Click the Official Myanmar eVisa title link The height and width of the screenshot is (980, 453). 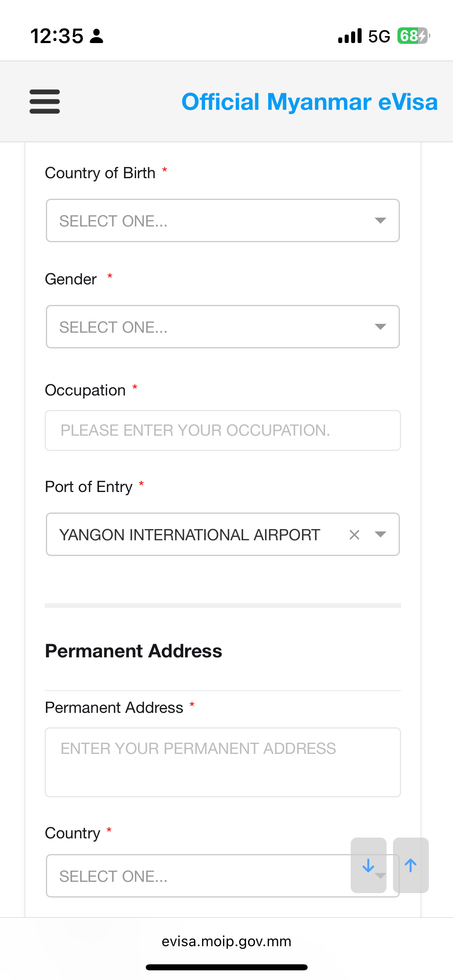pos(309,102)
